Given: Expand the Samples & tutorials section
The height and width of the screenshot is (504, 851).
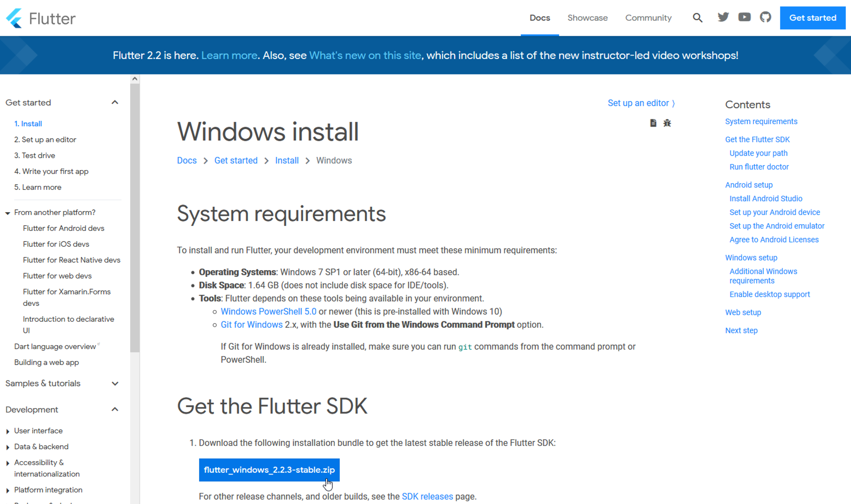Looking at the screenshot, I should coord(115,383).
